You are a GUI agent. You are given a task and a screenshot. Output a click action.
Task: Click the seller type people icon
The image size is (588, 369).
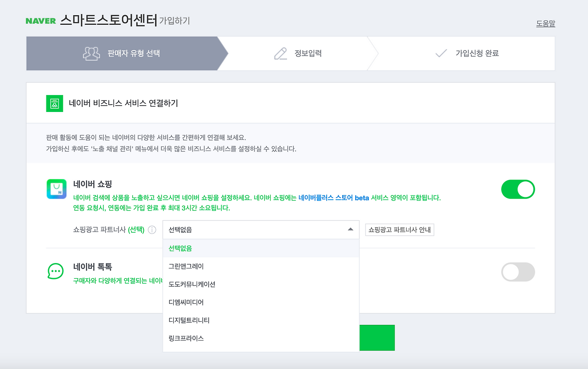(91, 54)
